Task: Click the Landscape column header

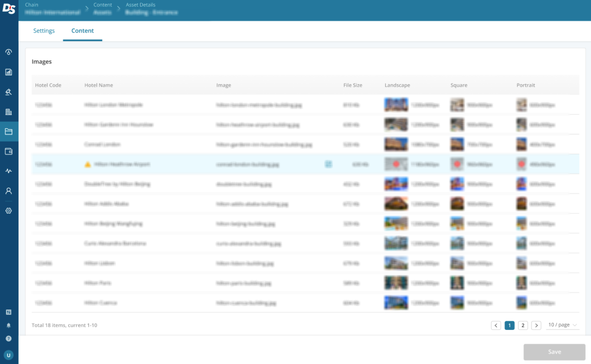Action: coord(397,85)
